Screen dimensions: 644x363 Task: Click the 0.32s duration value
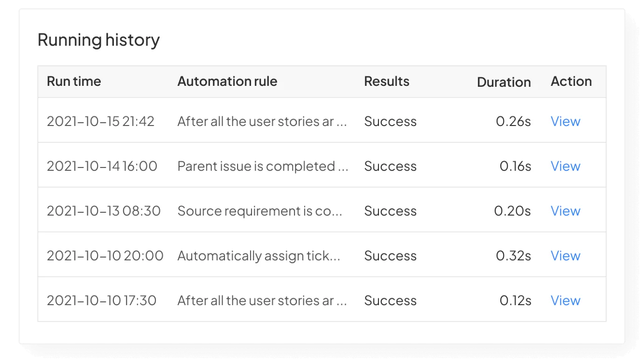(513, 256)
